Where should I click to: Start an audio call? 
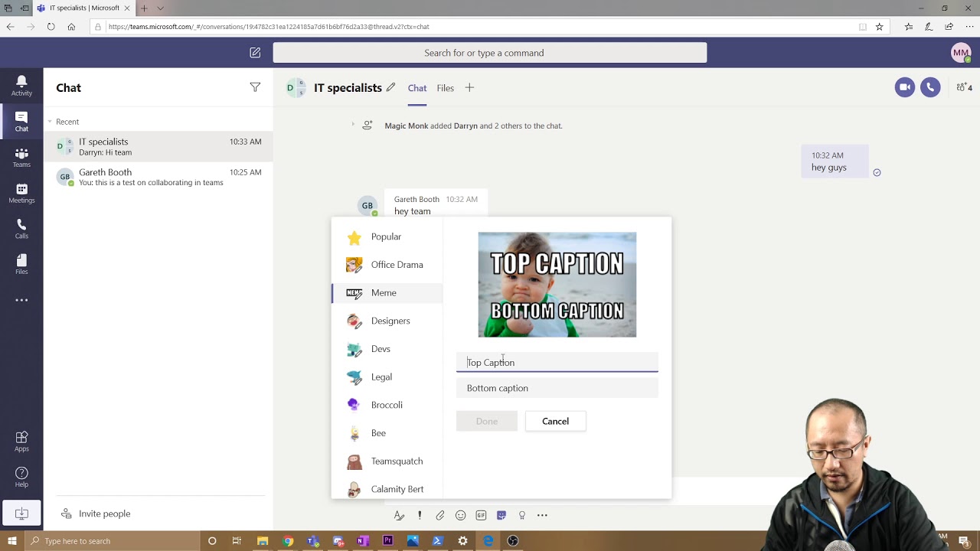pos(930,87)
